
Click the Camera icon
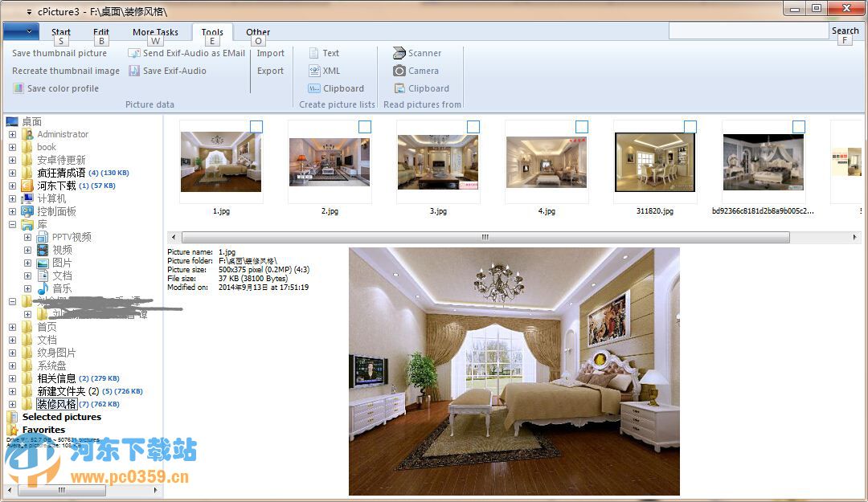coord(399,71)
